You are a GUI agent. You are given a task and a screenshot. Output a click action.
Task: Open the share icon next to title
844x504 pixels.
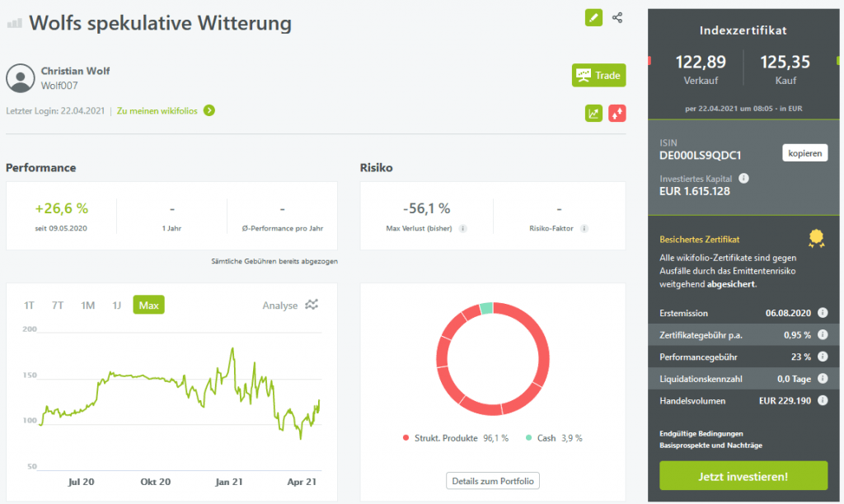[x=617, y=17]
